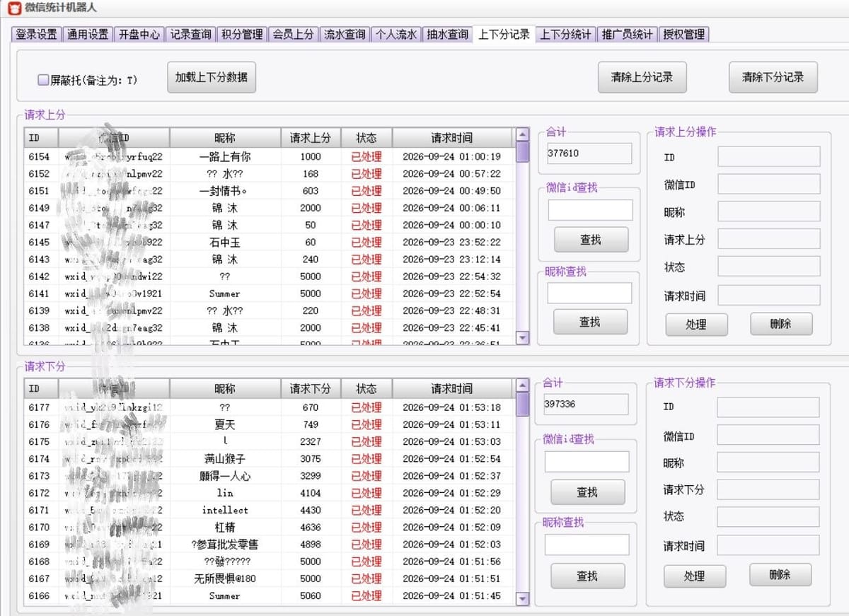
Task: Click the 请求时间 field in 请求下分操作
Action: [768, 545]
